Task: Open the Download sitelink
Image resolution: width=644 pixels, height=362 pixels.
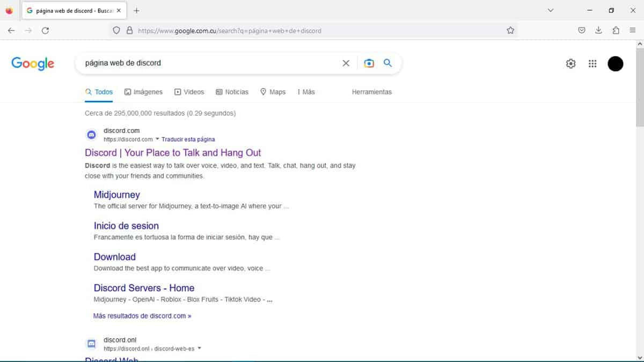Action: [115, 257]
